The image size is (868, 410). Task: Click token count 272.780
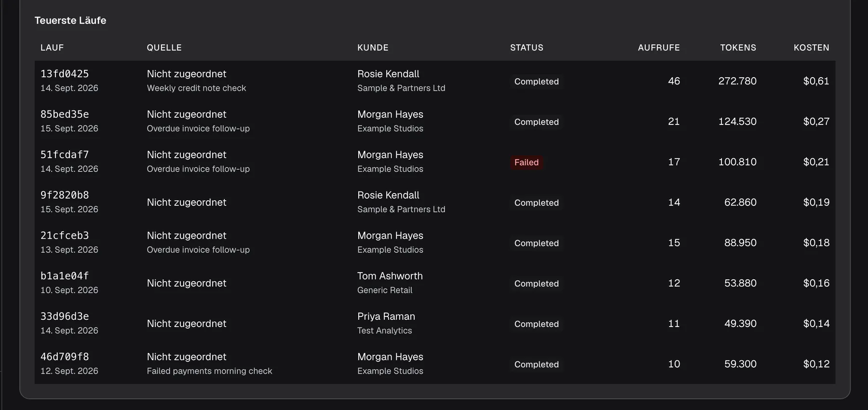[x=737, y=81]
